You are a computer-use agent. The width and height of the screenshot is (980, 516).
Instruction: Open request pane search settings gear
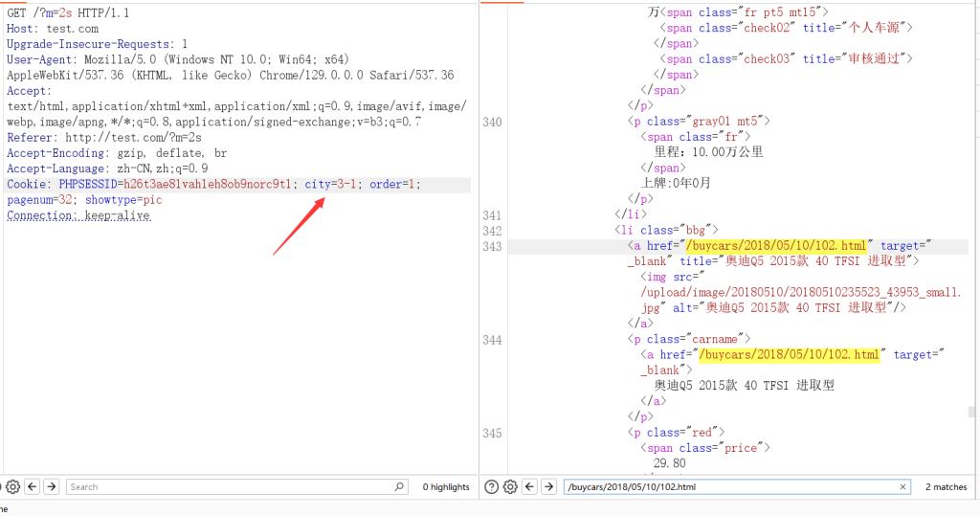12,487
